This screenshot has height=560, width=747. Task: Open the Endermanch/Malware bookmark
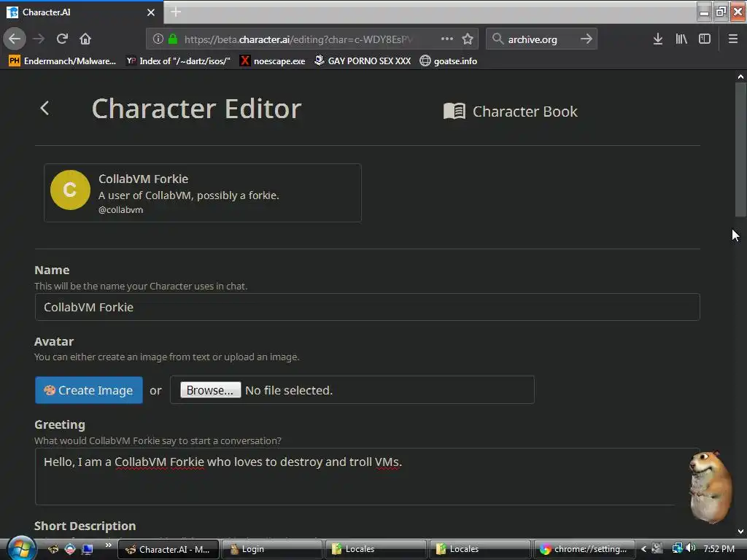click(x=63, y=61)
